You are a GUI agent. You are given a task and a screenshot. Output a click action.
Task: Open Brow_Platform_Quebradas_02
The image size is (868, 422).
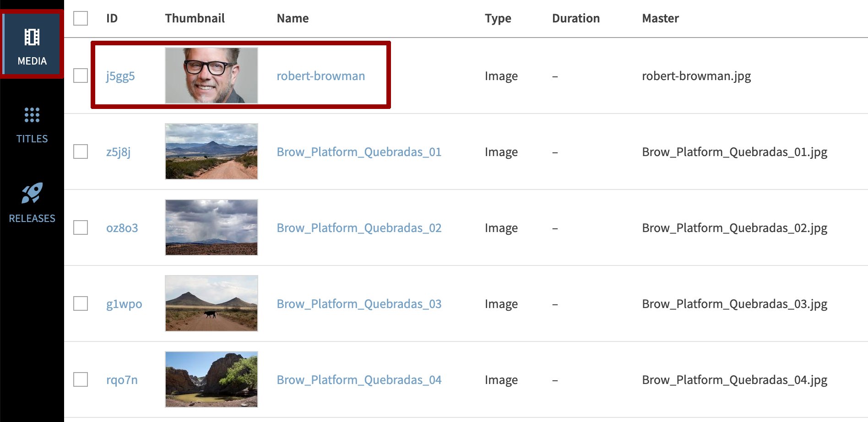tap(358, 227)
